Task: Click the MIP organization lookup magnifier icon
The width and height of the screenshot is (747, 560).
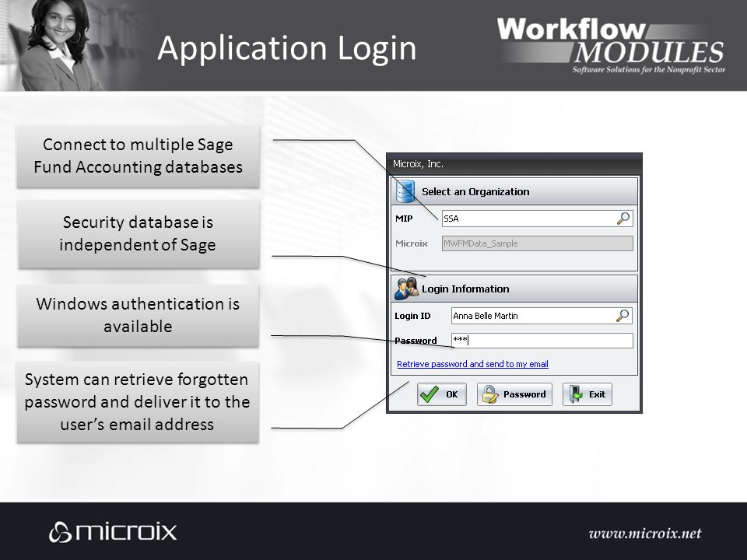Action: click(x=623, y=219)
